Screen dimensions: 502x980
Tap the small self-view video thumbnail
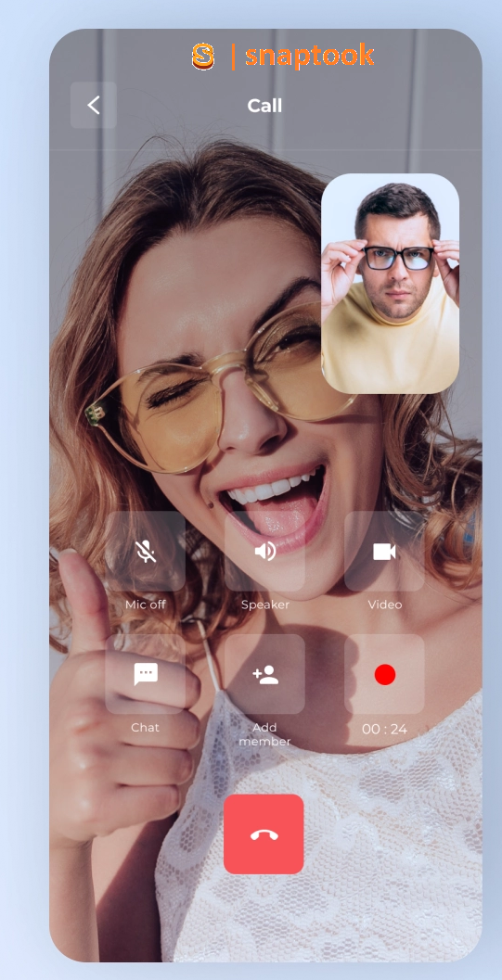point(390,284)
